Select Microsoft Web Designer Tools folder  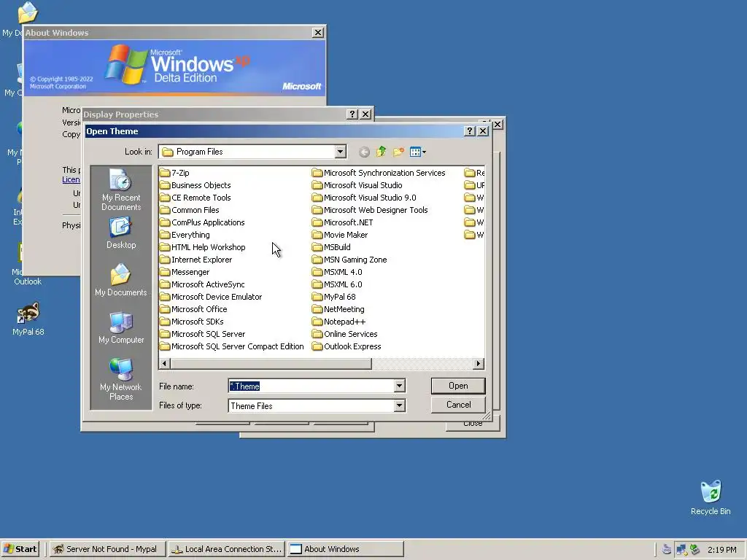tap(370, 210)
